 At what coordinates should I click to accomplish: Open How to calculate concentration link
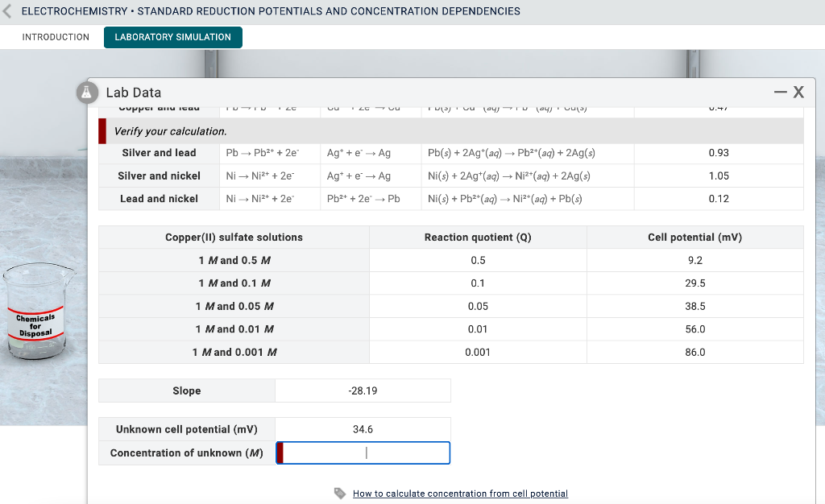pyautogui.click(x=460, y=494)
